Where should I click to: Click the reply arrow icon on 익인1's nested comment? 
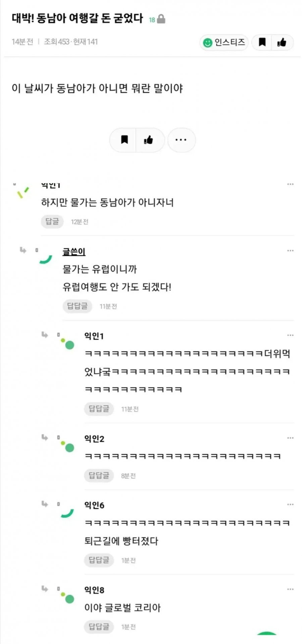[x=45, y=335]
